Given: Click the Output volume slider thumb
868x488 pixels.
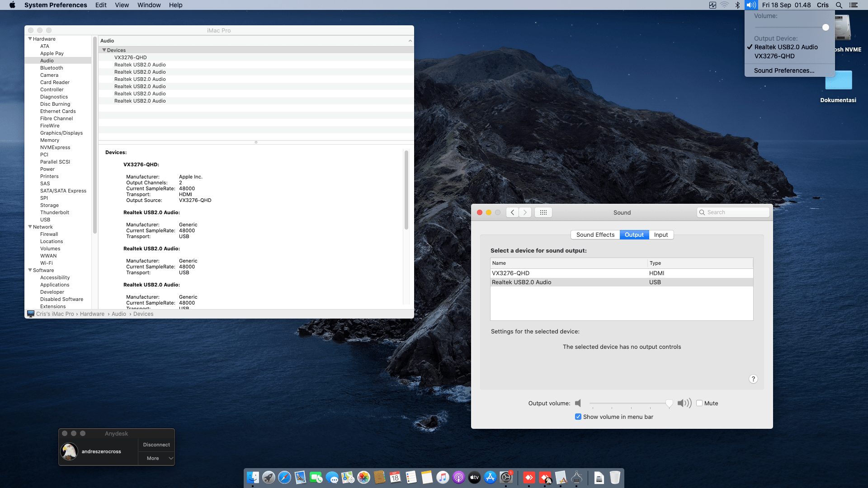Looking at the screenshot, I should pyautogui.click(x=669, y=403).
